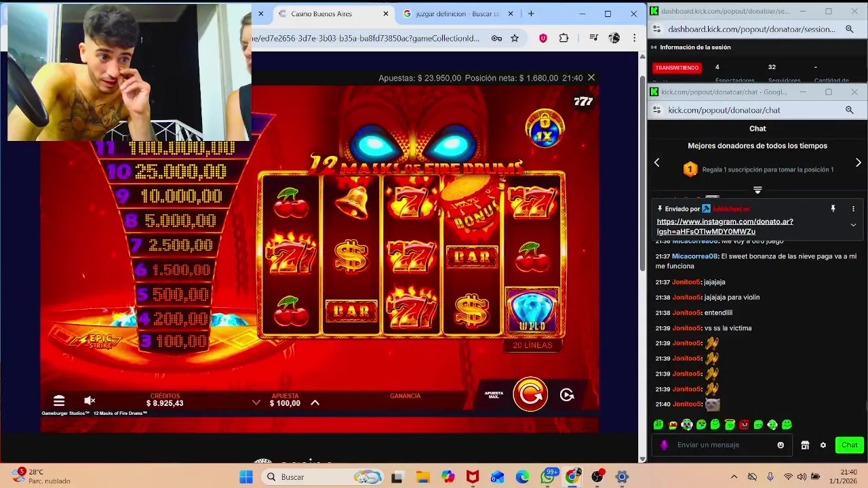Open the emoji picker in chat input

[x=781, y=445]
